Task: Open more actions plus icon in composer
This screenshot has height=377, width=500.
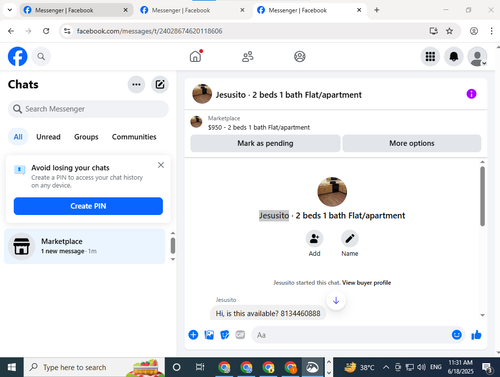Action: click(193, 335)
